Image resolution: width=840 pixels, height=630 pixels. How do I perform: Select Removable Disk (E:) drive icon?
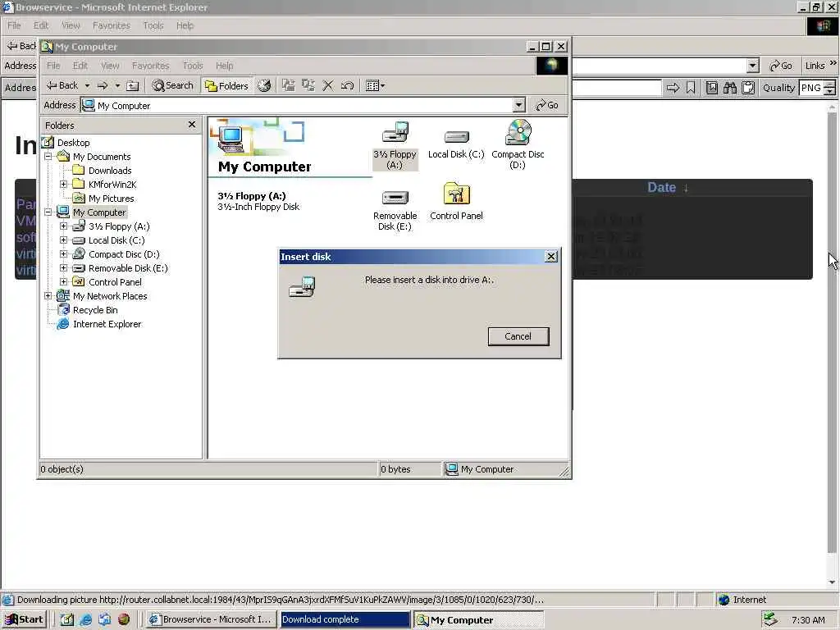pyautogui.click(x=395, y=209)
